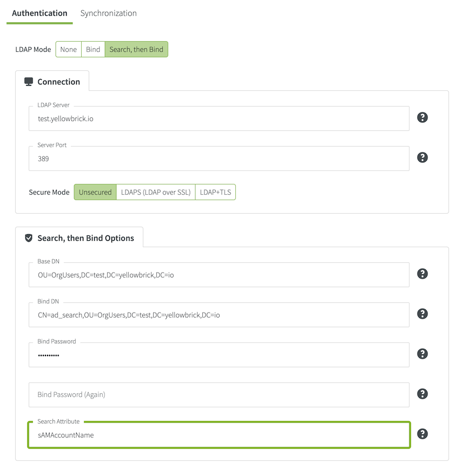Screen dimensions: 462x476
Task: Click the shield icon on Search Options
Action: click(x=29, y=238)
